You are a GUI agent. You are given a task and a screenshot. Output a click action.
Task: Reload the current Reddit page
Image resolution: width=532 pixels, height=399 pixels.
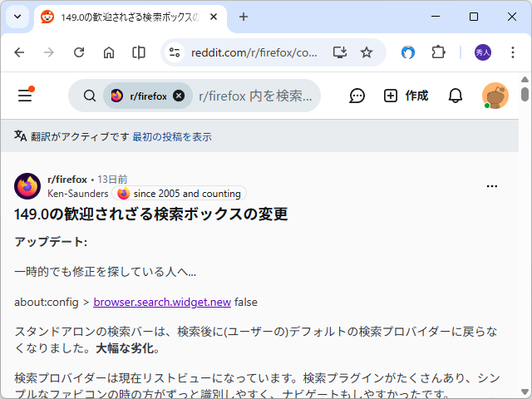[x=79, y=52]
